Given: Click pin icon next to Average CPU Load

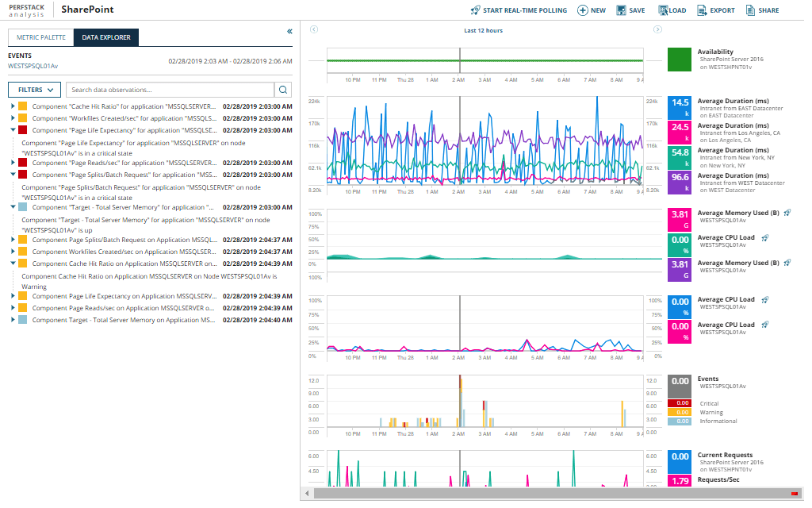Looking at the screenshot, I should (766, 237).
